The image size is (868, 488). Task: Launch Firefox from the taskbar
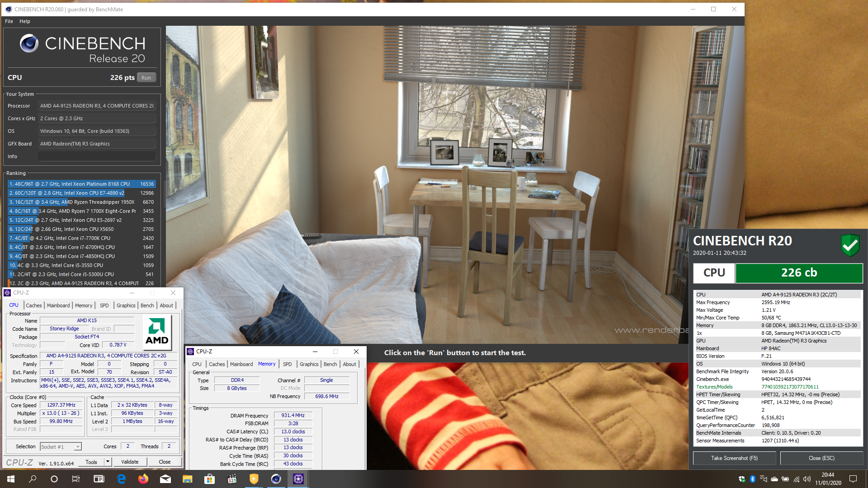pos(143,479)
